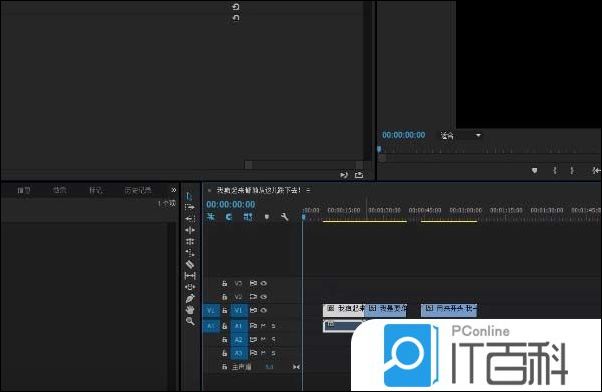The width and height of the screenshot is (602, 392).
Task: Toggle sync lock on track A3
Action: 253,353
